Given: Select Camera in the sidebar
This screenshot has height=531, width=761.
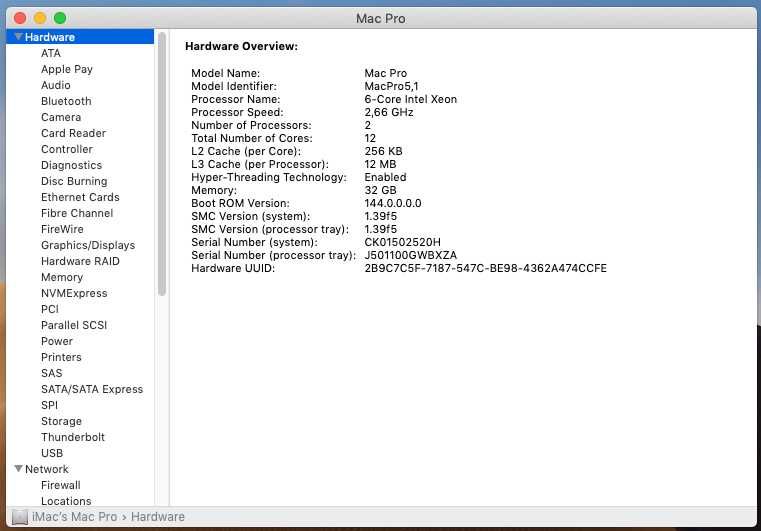Looking at the screenshot, I should pos(61,117).
